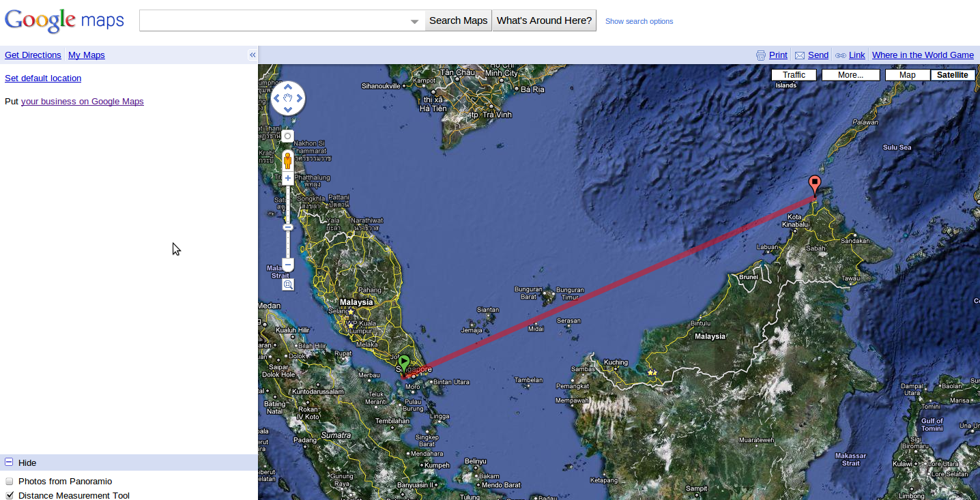Image resolution: width=980 pixels, height=500 pixels.
Task: Uncheck Distance Measurement Tool checkbox
Action: (10, 496)
